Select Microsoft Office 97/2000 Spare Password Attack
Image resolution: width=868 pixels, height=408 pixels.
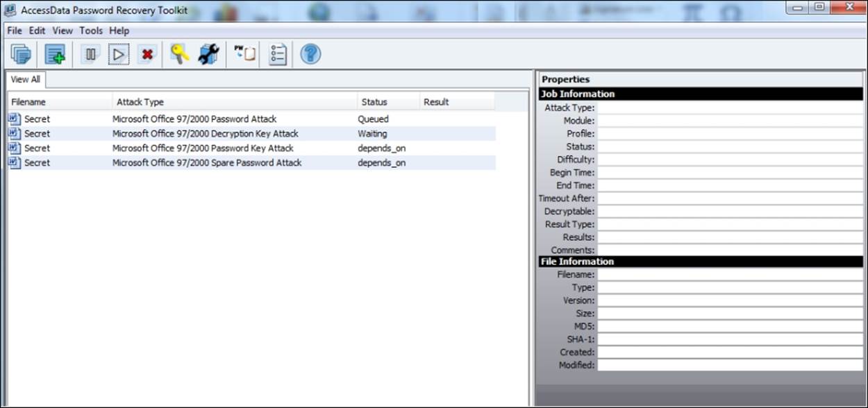click(x=251, y=162)
